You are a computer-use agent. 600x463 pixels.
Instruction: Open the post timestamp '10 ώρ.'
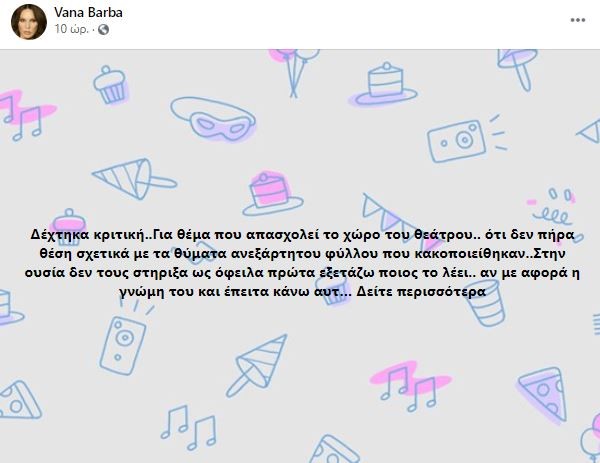pos(72,29)
